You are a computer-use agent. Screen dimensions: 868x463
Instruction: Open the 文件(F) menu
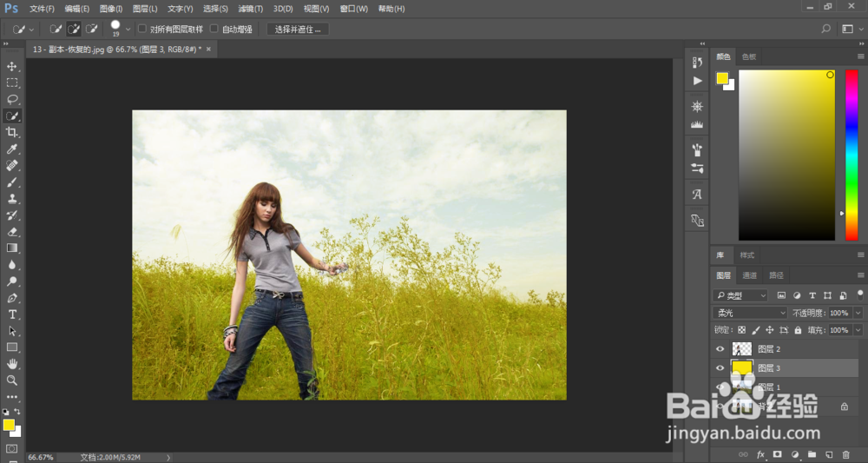coord(42,9)
